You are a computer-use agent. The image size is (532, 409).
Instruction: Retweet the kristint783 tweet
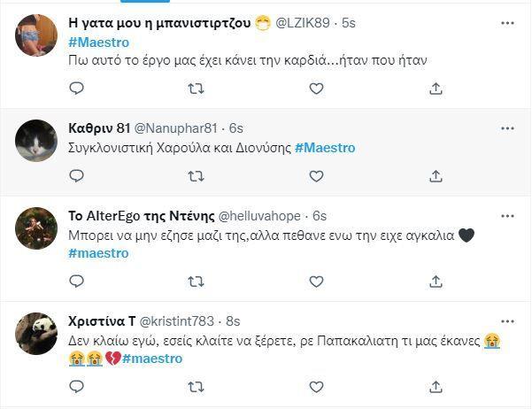[197, 387]
